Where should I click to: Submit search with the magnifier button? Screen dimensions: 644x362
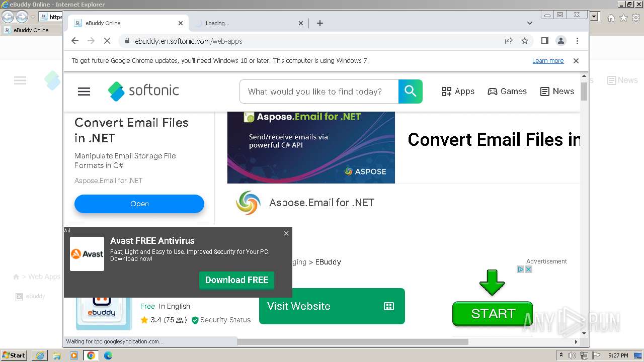pyautogui.click(x=411, y=92)
